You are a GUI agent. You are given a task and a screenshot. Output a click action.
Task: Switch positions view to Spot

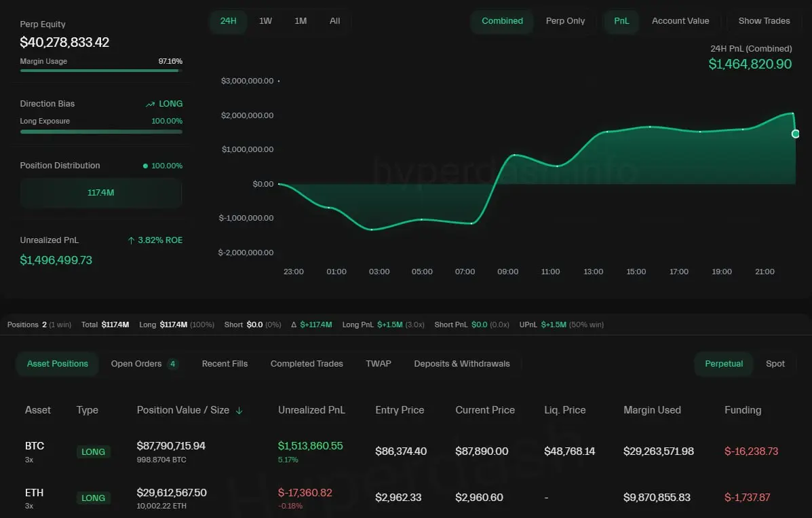(775, 364)
